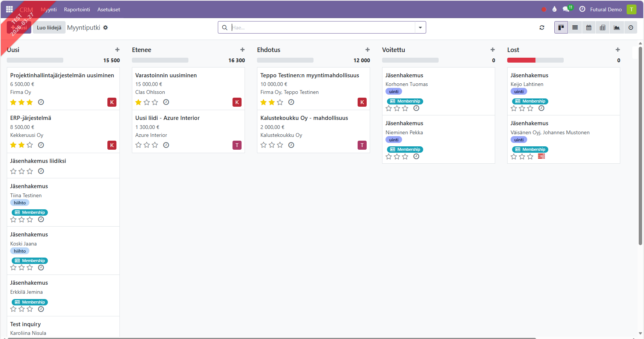Click the refresh icon beside view switcher
Screen dimensions: 644x339
[542, 28]
